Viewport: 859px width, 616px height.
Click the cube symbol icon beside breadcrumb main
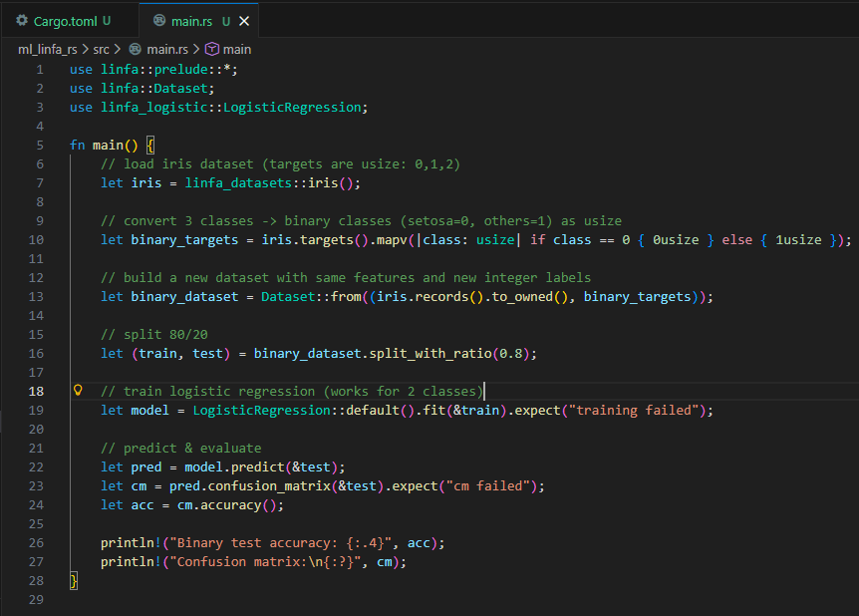[211, 49]
